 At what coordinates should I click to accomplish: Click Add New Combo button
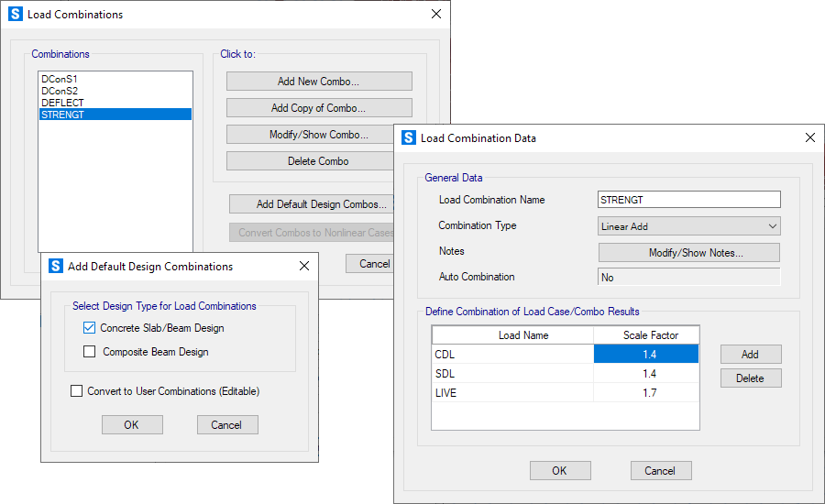pyautogui.click(x=319, y=82)
